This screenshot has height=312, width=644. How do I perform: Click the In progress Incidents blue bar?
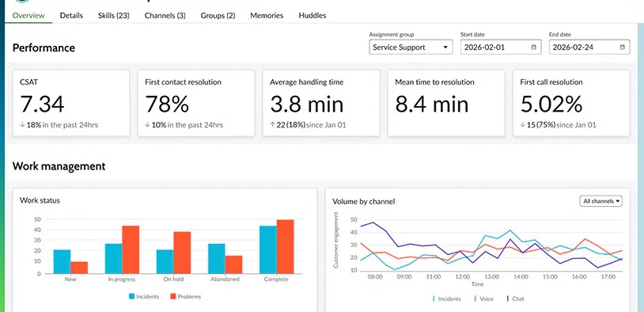(113, 259)
